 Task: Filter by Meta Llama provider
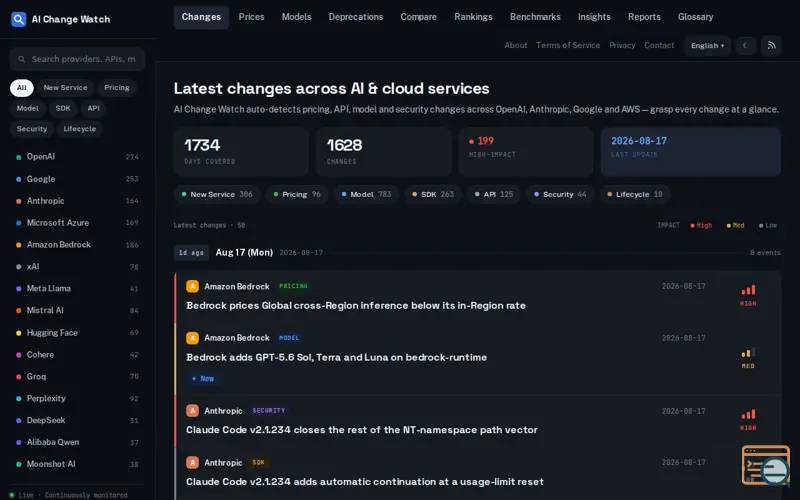point(77,289)
